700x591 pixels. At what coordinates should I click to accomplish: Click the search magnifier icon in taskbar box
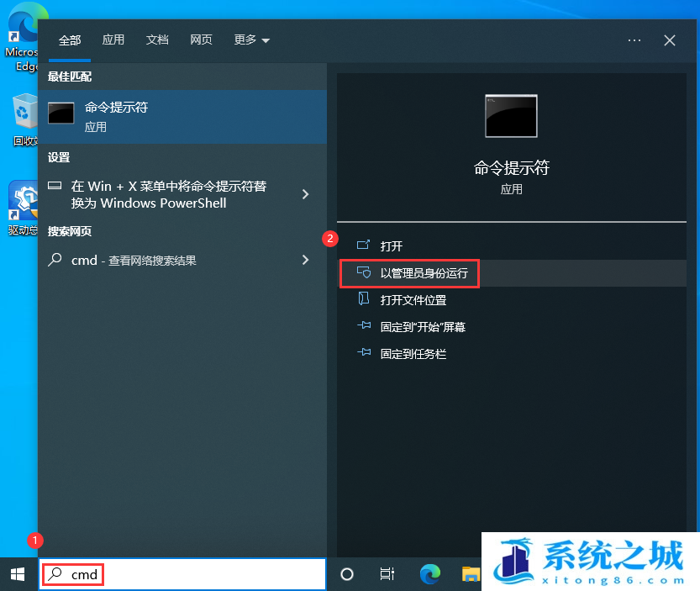[55, 573]
